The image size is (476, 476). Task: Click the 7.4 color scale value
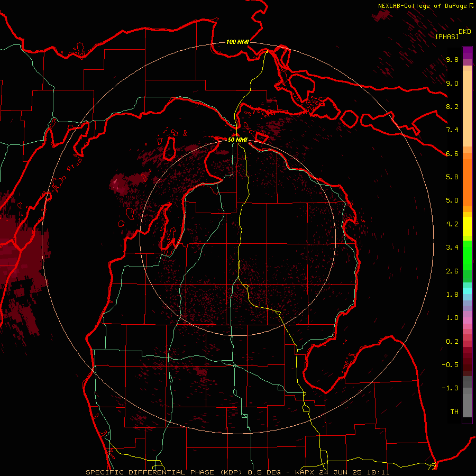tap(452, 130)
